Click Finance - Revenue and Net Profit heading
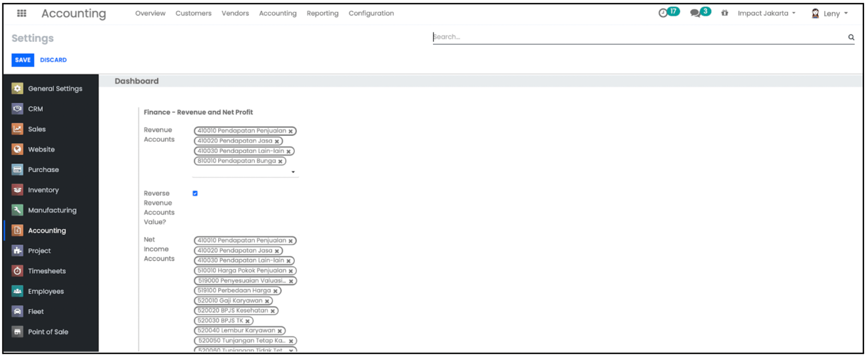The width and height of the screenshot is (868, 358). tap(198, 112)
